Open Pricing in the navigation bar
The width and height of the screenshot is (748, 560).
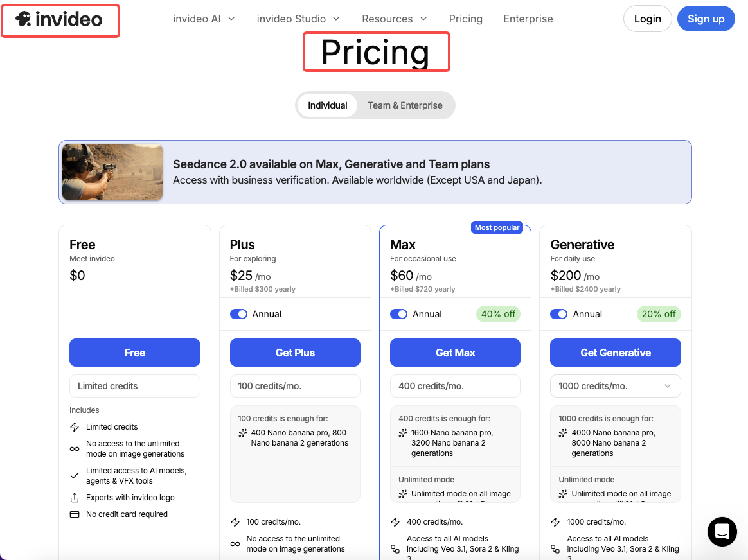click(466, 19)
